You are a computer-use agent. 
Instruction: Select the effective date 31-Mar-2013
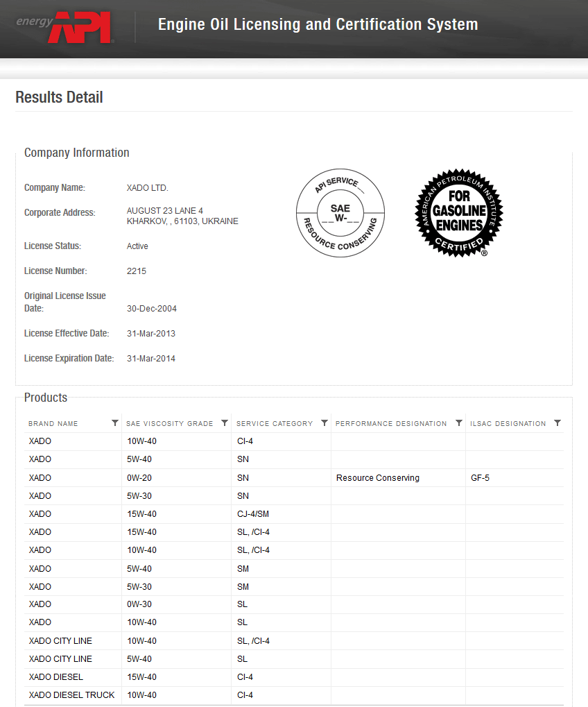point(151,334)
